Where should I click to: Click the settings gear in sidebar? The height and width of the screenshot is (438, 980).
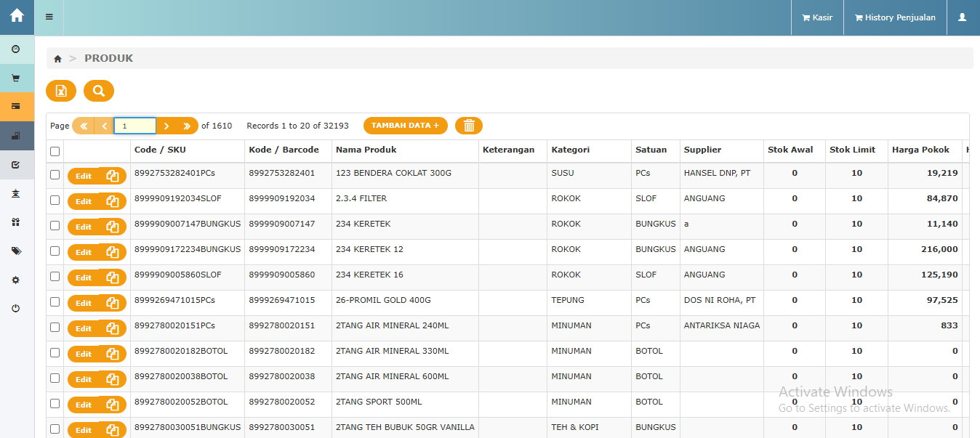click(16, 280)
